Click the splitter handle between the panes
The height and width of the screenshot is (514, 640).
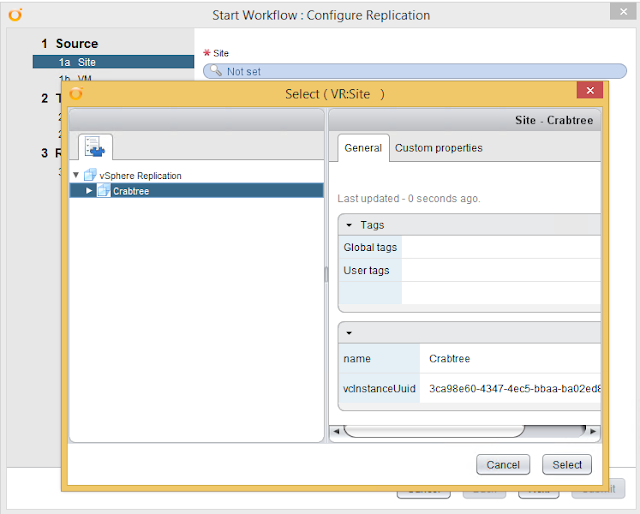pyautogui.click(x=326, y=275)
